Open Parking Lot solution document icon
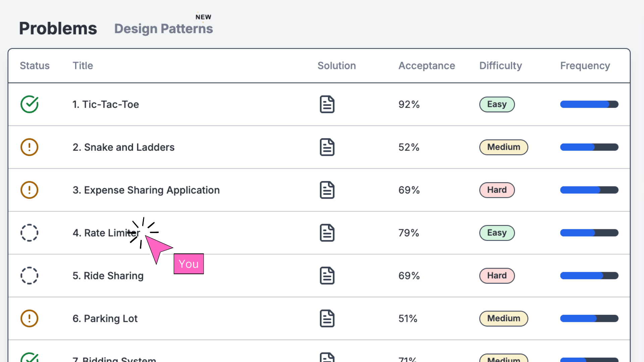This screenshot has height=362, width=644. [327, 318]
